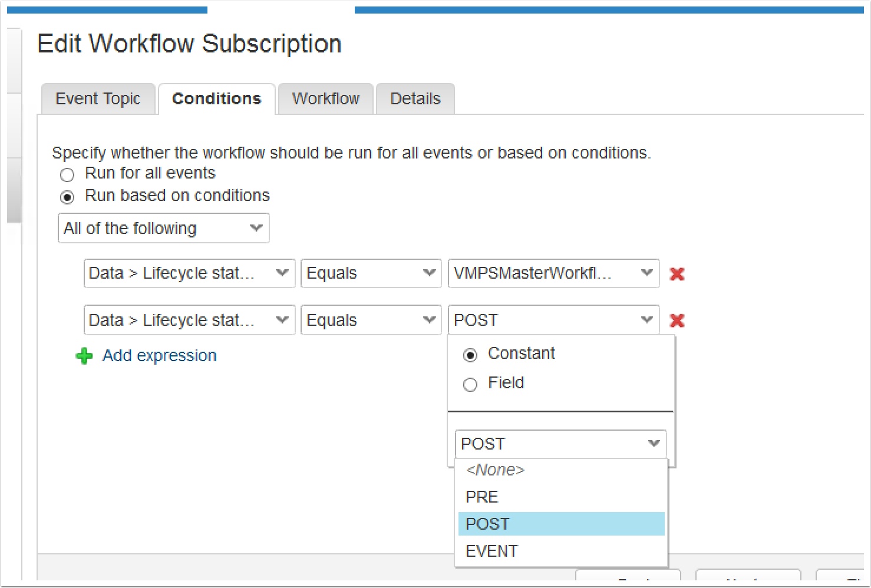Open the All of the following dropdown
This screenshot has height=588, width=871.
(163, 229)
